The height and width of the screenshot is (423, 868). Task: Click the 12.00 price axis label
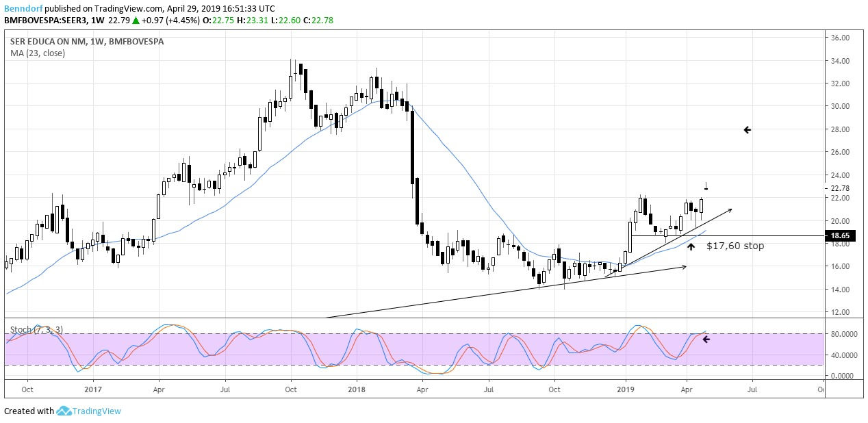pos(841,313)
